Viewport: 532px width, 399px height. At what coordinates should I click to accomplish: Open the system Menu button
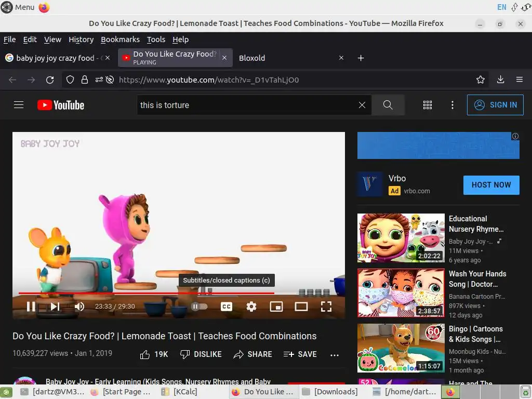(x=18, y=7)
